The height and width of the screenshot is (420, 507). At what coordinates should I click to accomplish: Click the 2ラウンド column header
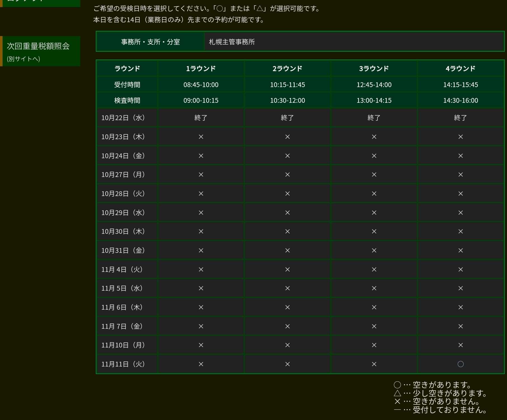[x=287, y=68]
